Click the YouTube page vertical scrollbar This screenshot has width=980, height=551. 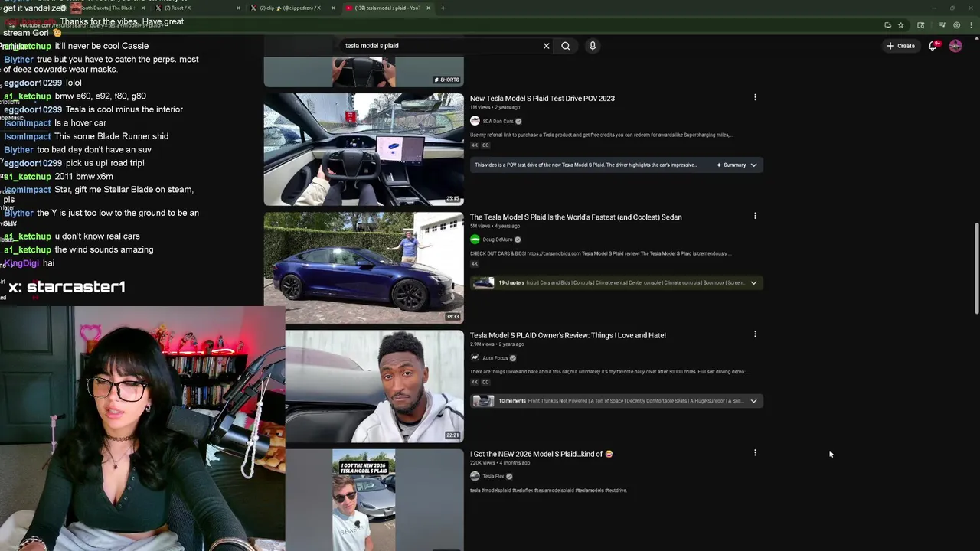[976, 268]
